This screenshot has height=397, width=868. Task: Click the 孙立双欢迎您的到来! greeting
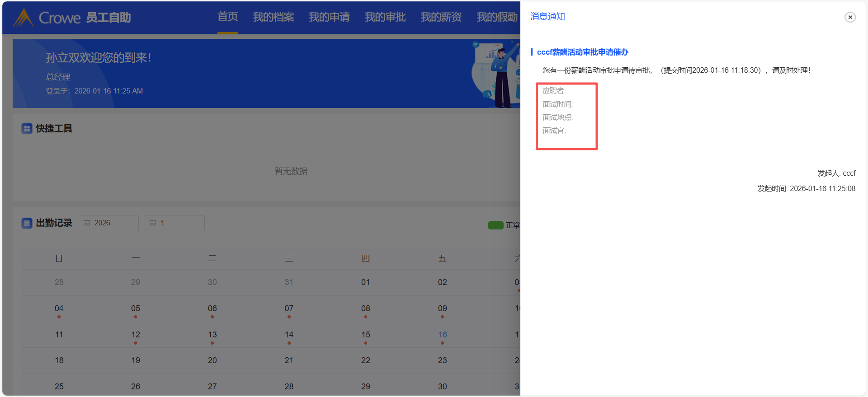(99, 58)
